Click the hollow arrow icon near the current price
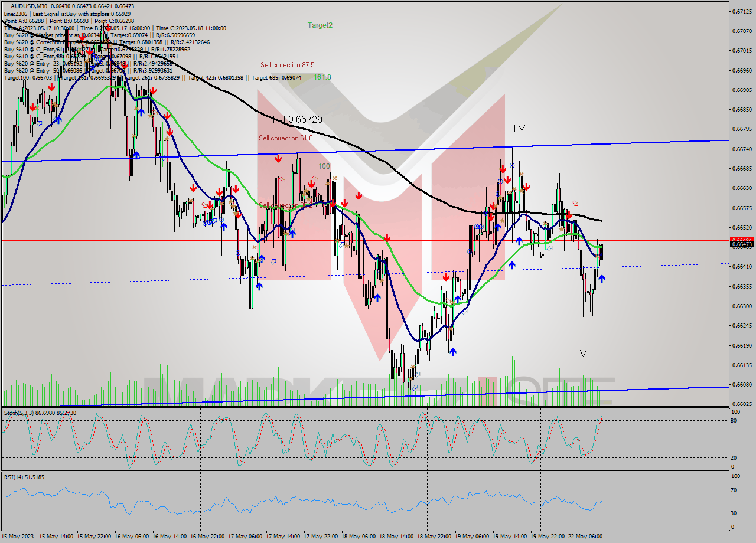The image size is (756, 543). click(550, 248)
